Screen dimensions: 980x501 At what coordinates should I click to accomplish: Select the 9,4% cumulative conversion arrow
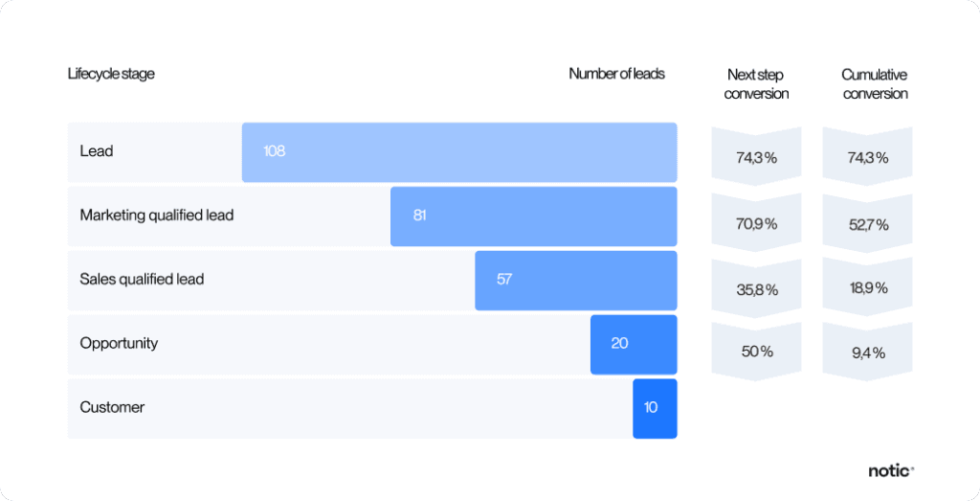(867, 352)
